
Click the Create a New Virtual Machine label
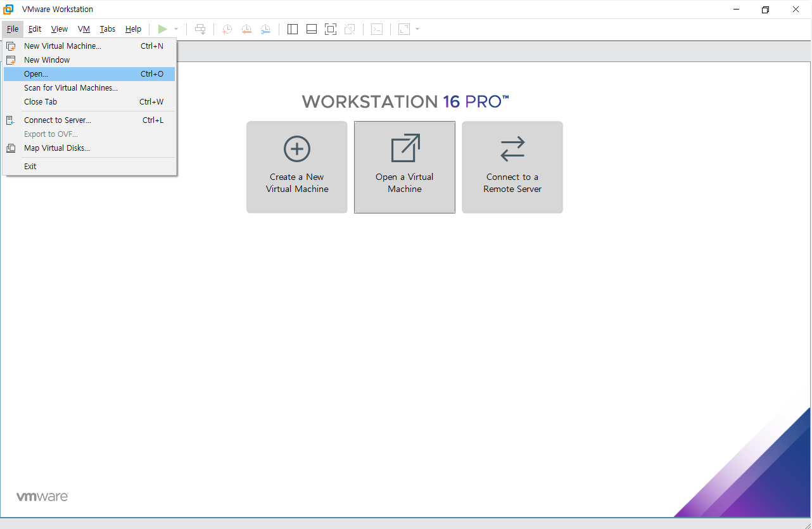297,183
